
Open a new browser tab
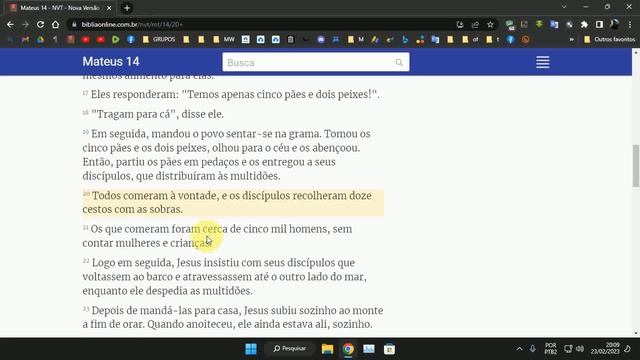tap(127, 8)
